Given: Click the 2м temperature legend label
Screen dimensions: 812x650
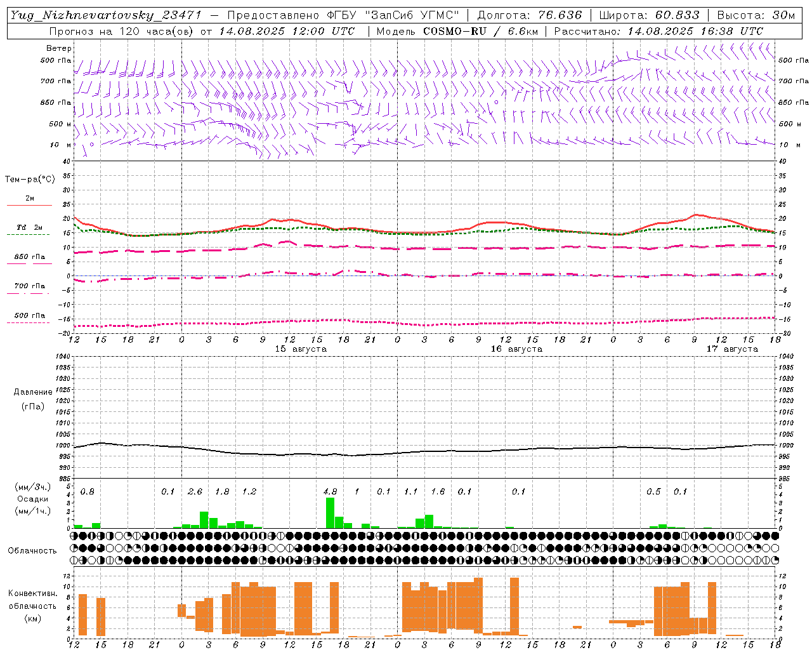Looking at the screenshot, I should (x=30, y=198).
